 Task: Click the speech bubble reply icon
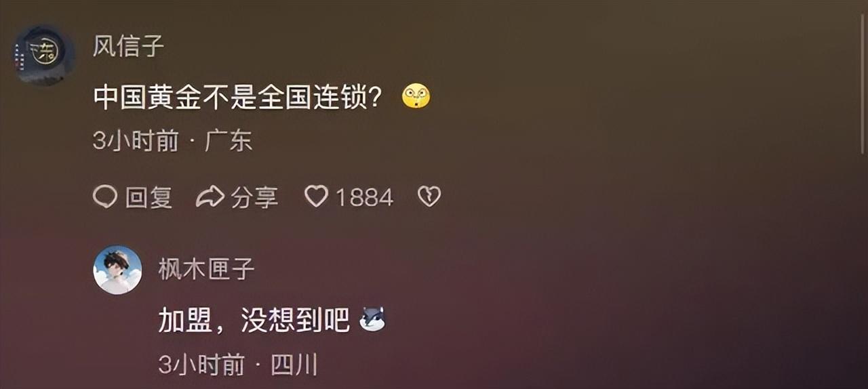pos(105,197)
